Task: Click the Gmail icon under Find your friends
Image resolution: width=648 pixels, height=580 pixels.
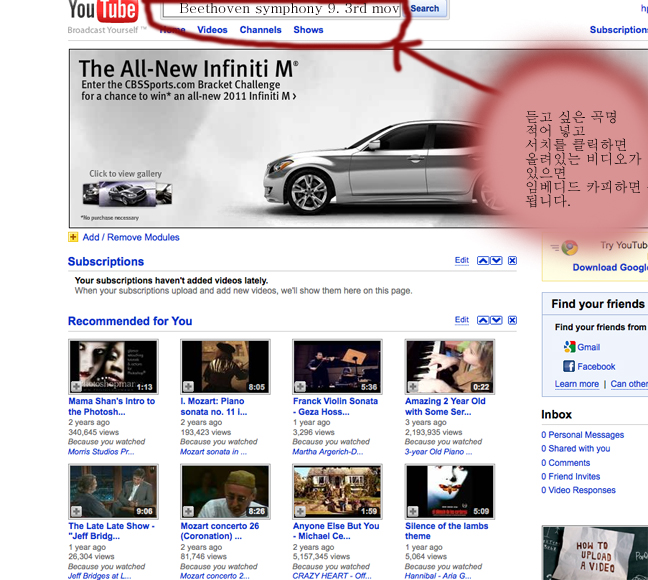Action: (569, 347)
